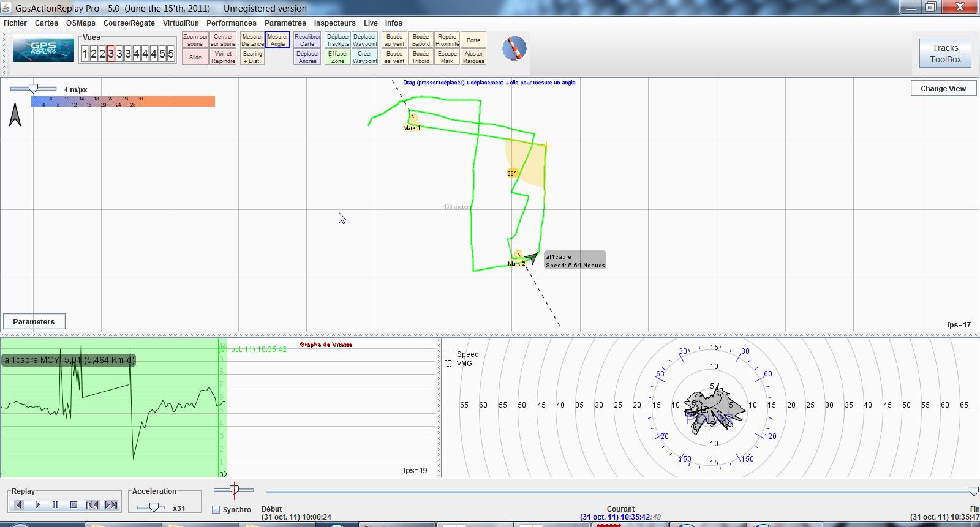
Task: Open the Paramètres menu
Action: [285, 23]
